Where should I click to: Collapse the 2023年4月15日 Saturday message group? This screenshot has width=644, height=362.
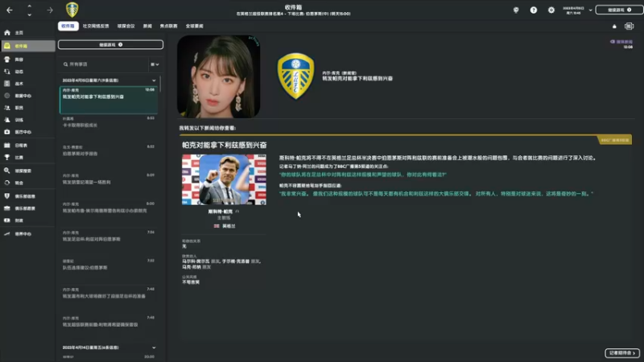click(x=154, y=80)
